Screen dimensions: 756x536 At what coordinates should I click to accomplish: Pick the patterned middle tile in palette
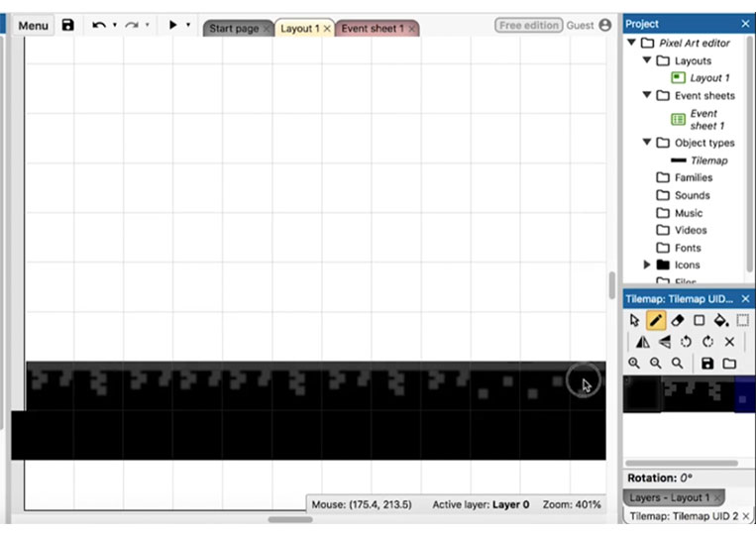pyautogui.click(x=699, y=394)
